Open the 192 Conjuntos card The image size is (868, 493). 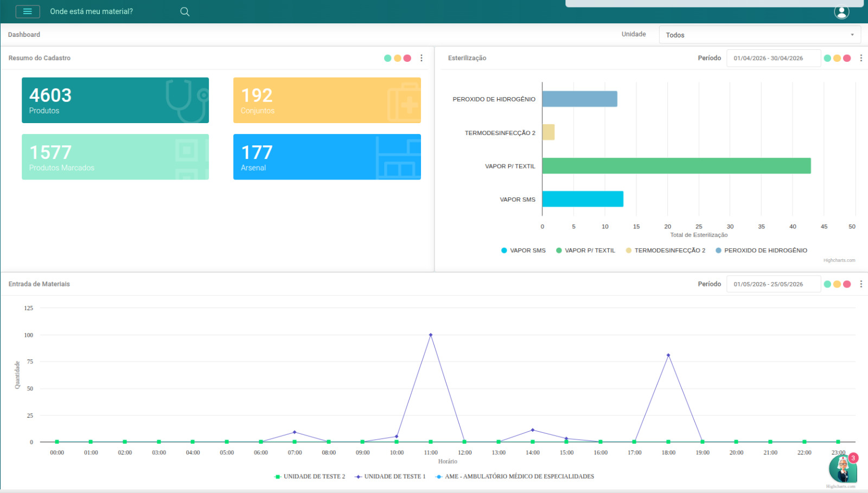pyautogui.click(x=327, y=100)
